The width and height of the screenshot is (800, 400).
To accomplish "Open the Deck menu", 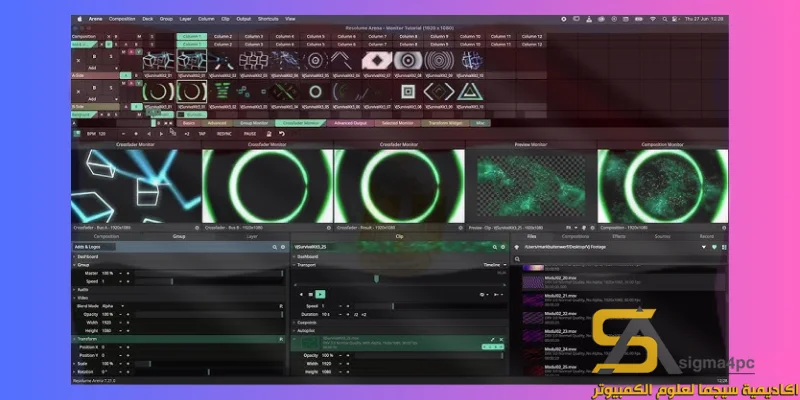I will (x=147, y=19).
